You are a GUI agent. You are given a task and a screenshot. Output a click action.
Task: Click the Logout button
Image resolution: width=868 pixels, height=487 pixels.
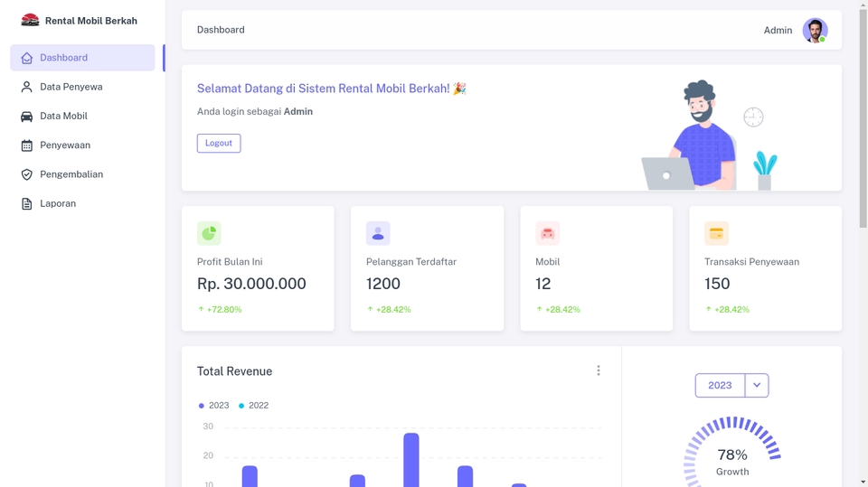point(219,143)
